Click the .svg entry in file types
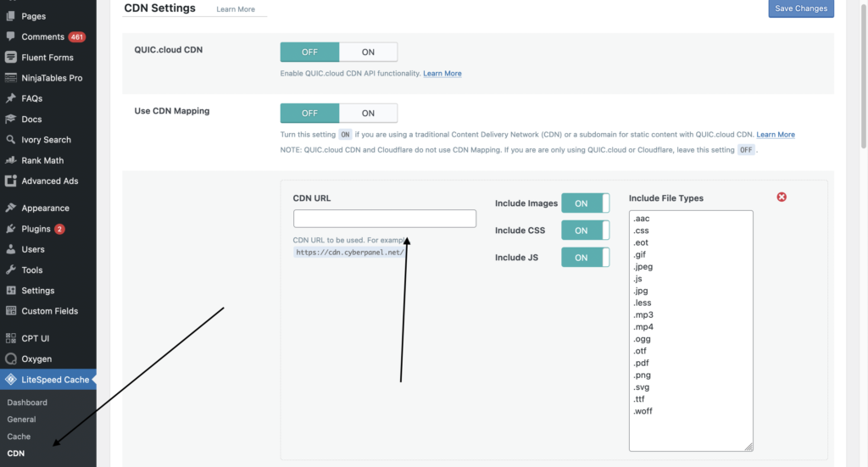This screenshot has height=467, width=868. [641, 387]
